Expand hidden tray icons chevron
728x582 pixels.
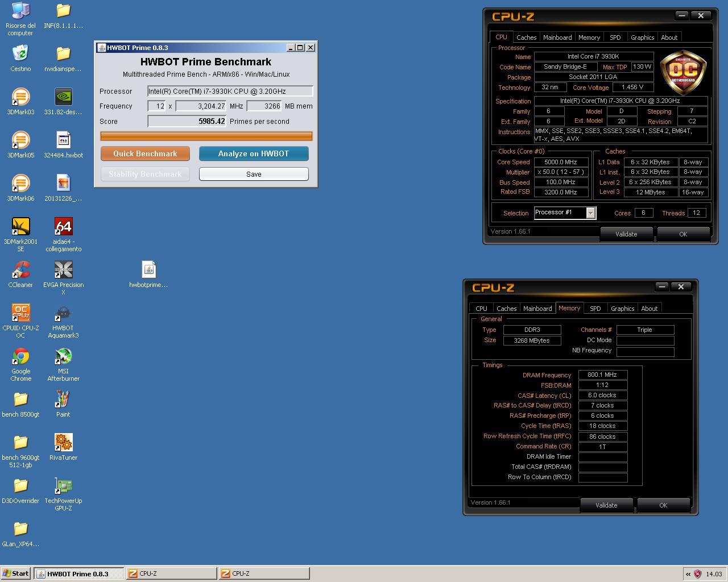tap(688, 574)
